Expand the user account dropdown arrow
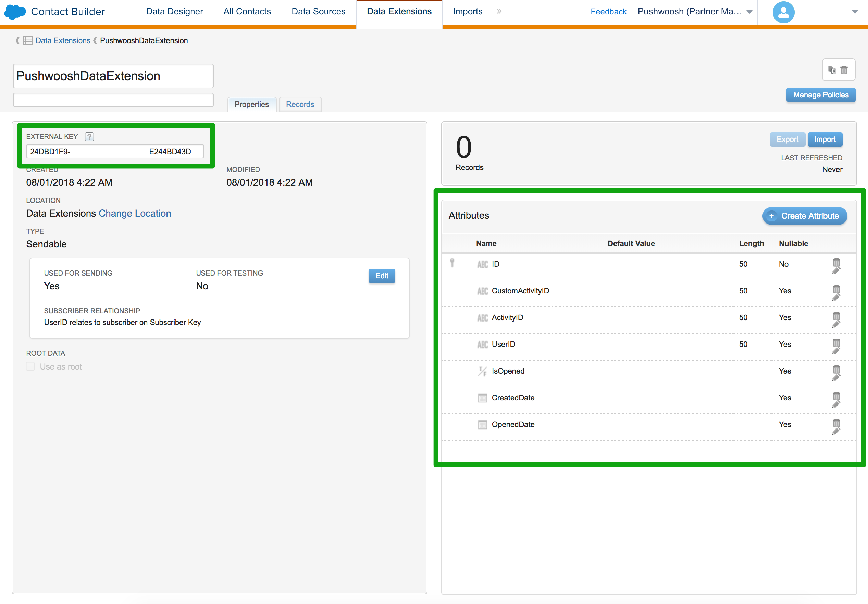Screen dimensions: 868x604 tap(855, 12)
